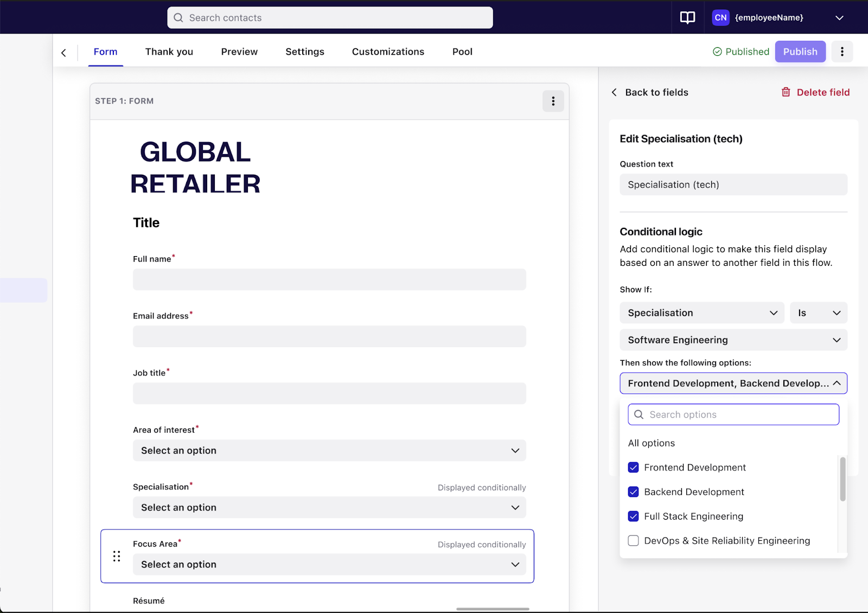Open the book/documentation icon in top bar

point(687,18)
